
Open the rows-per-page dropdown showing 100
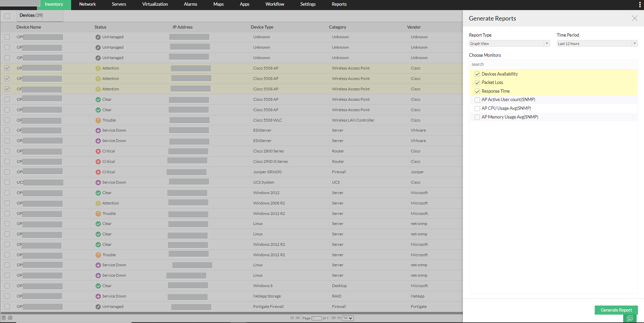point(347,318)
